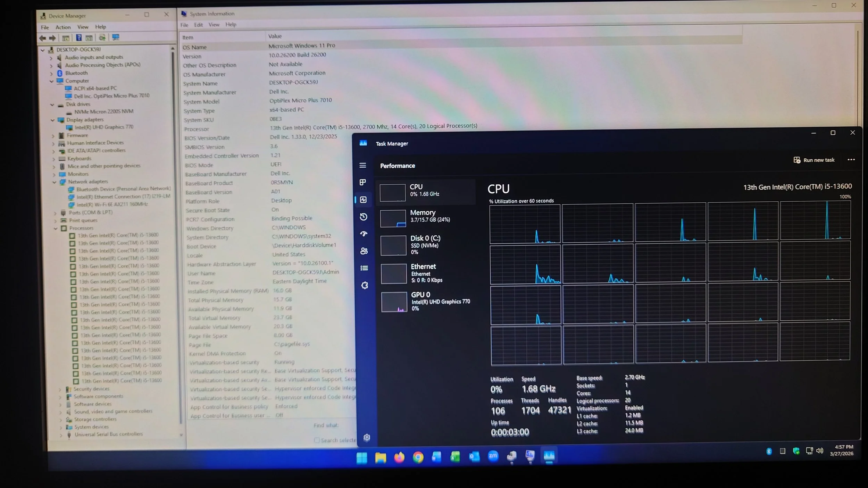
Task: Open Windows Security shield in system tray
Action: click(796, 451)
